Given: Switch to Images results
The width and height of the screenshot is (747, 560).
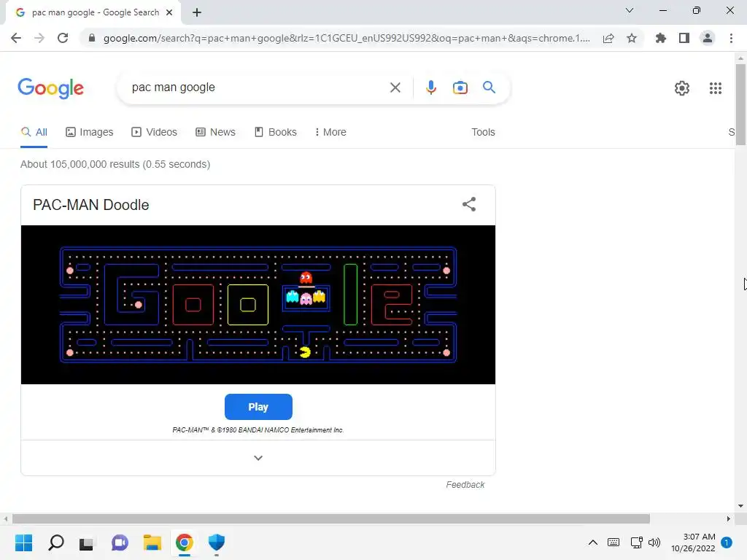Looking at the screenshot, I should (90, 132).
